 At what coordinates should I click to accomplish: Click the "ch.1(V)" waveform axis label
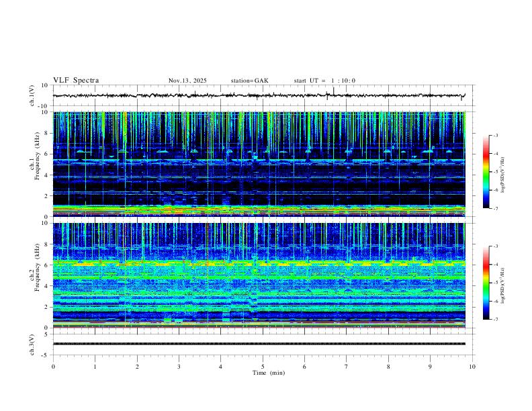click(32, 95)
